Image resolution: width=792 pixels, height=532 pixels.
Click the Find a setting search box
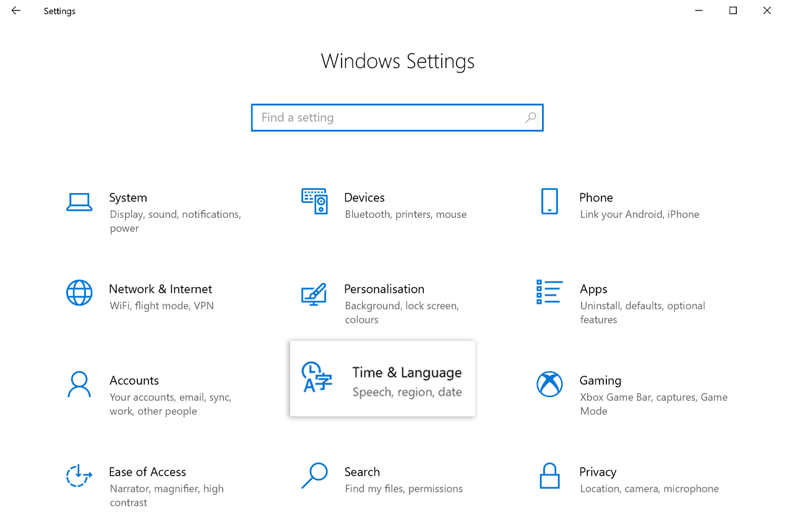click(390, 118)
